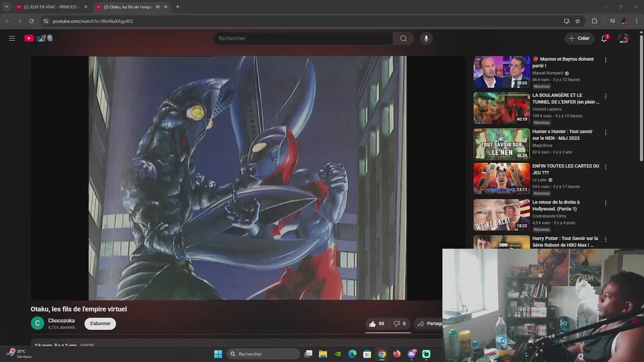Click the search magnifier button on YouTube
This screenshot has width=644, height=362.
click(x=404, y=39)
